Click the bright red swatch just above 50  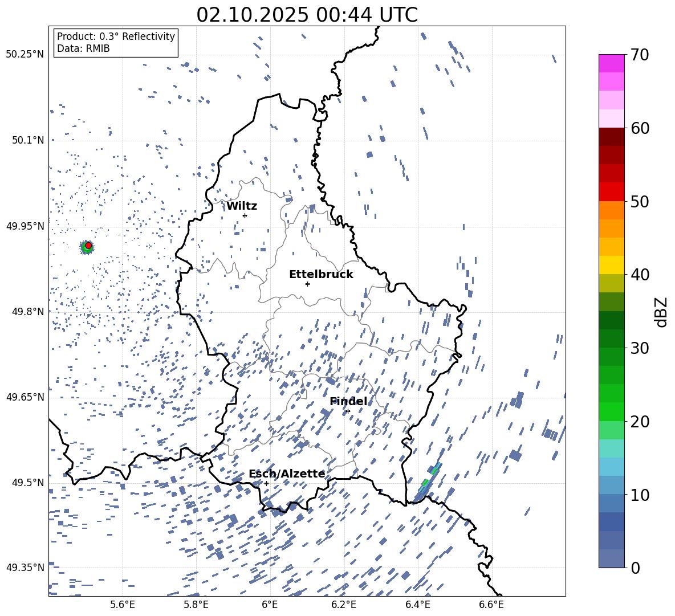611,192
